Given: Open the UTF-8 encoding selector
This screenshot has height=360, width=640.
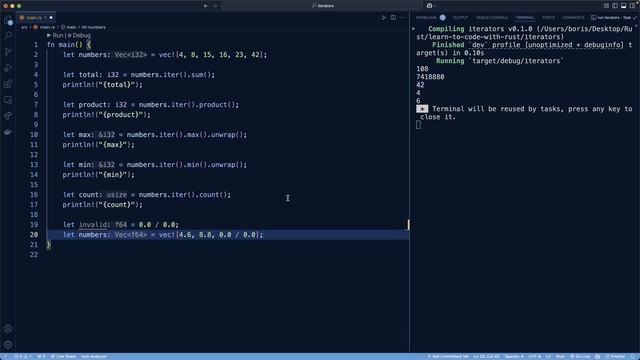Looking at the screenshot, I should coord(535,356).
